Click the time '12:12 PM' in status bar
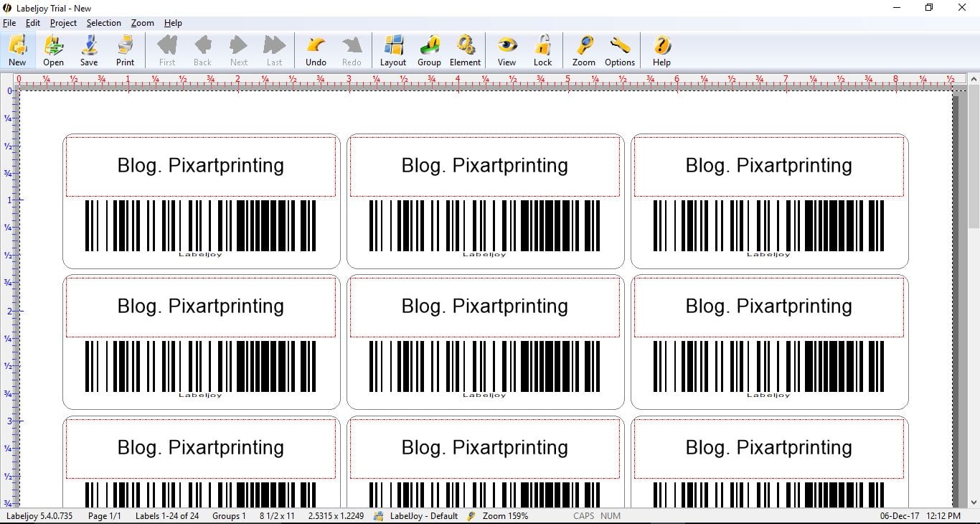Screen dimensions: 980x524 coord(943,516)
